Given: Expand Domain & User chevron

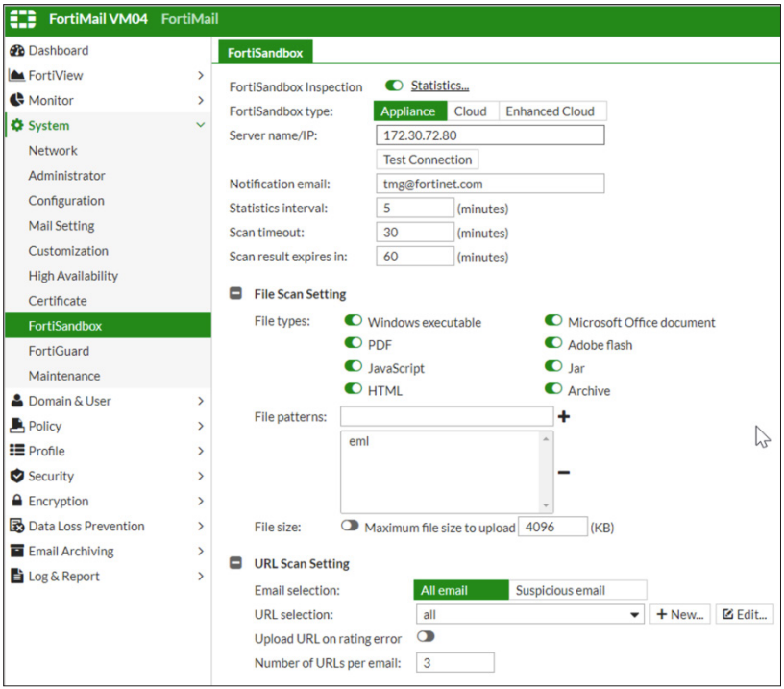Looking at the screenshot, I should click(201, 401).
